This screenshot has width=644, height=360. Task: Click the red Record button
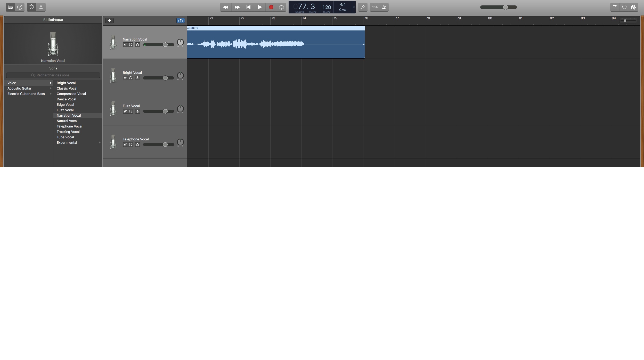click(271, 7)
